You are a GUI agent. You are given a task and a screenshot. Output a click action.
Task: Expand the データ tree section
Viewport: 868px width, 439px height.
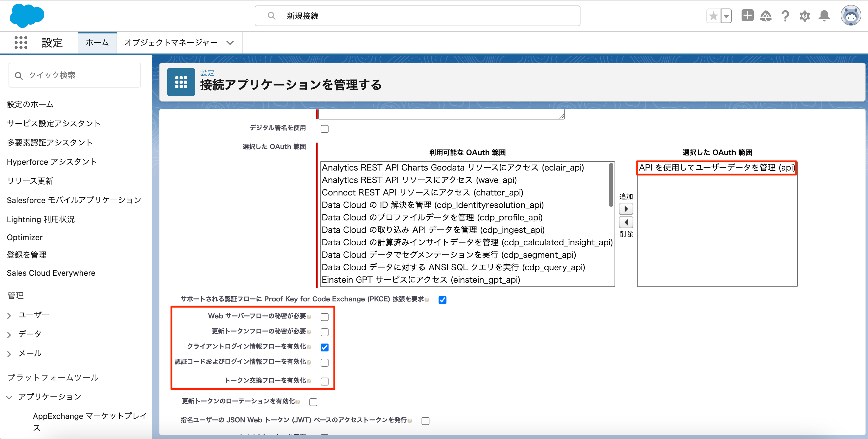9,335
